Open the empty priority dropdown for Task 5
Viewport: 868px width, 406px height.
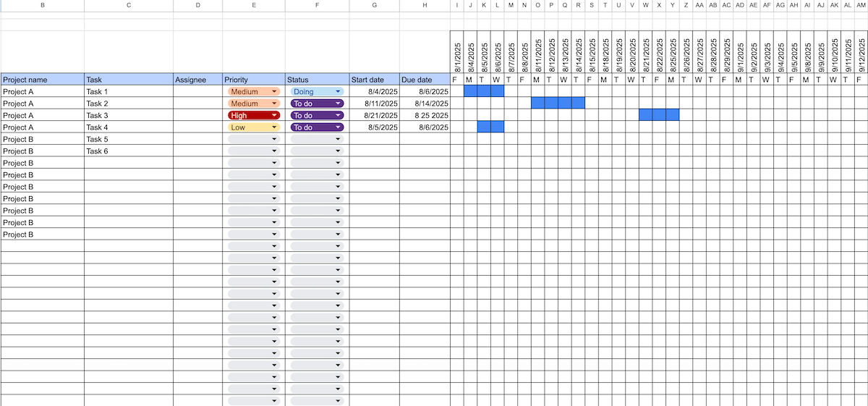pyautogui.click(x=274, y=139)
